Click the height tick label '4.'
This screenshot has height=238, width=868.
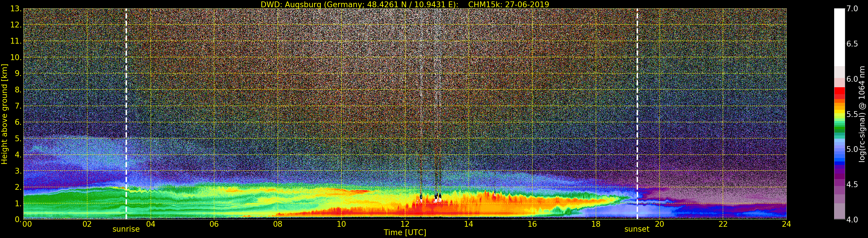[x=18, y=155]
